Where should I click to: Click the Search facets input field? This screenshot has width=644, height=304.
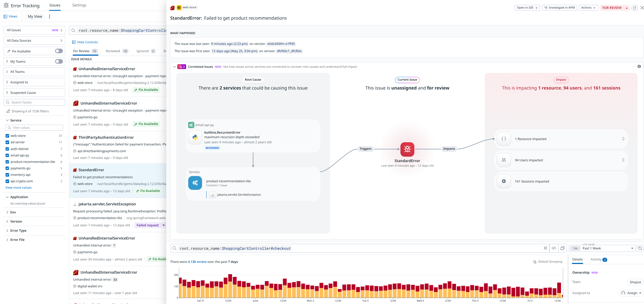[x=34, y=102]
